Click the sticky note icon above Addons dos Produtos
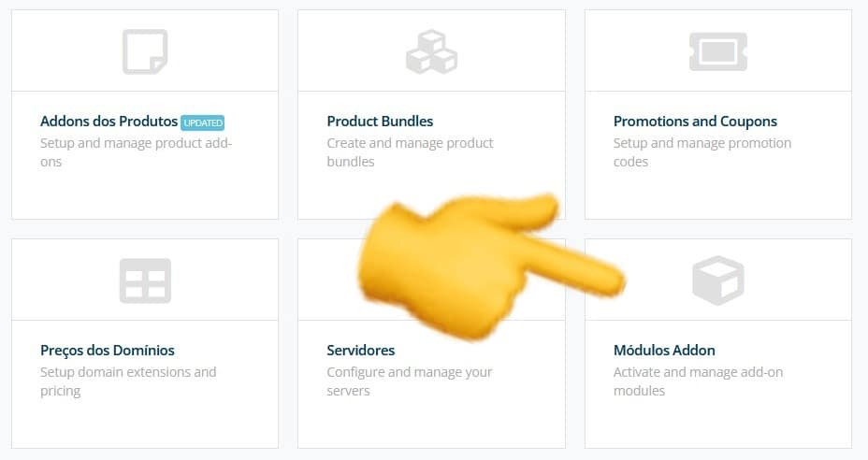868x460 pixels. pyautogui.click(x=145, y=51)
